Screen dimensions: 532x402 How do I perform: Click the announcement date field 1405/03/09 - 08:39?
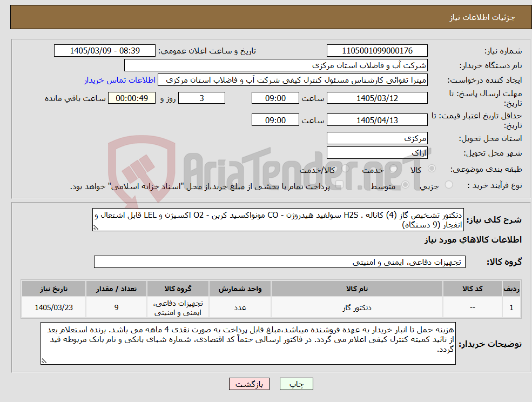pos(104,51)
